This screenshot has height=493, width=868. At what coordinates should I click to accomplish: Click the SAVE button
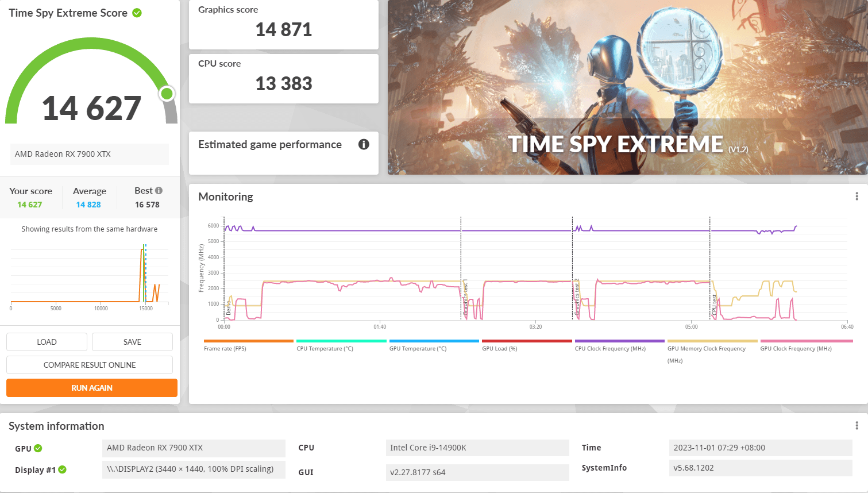132,342
